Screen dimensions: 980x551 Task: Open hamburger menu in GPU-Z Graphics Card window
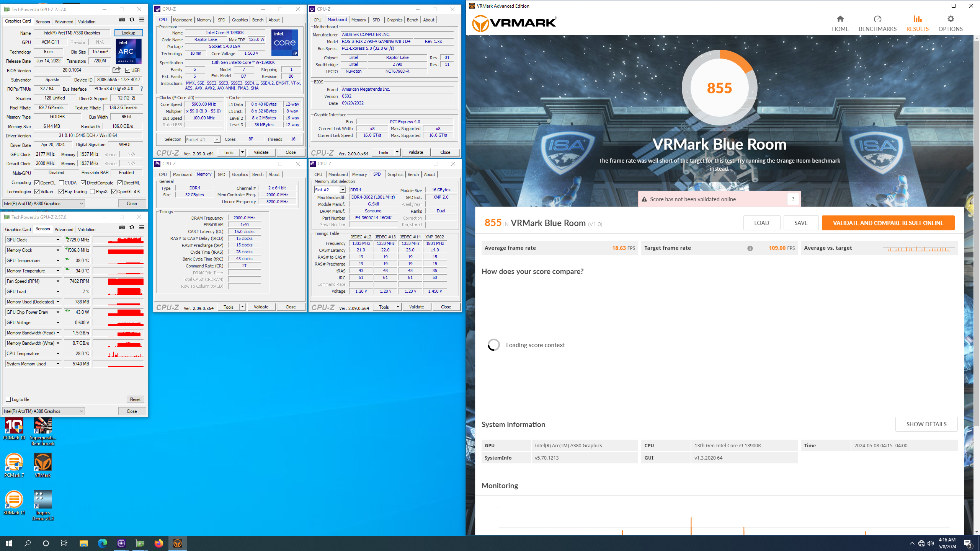click(142, 20)
